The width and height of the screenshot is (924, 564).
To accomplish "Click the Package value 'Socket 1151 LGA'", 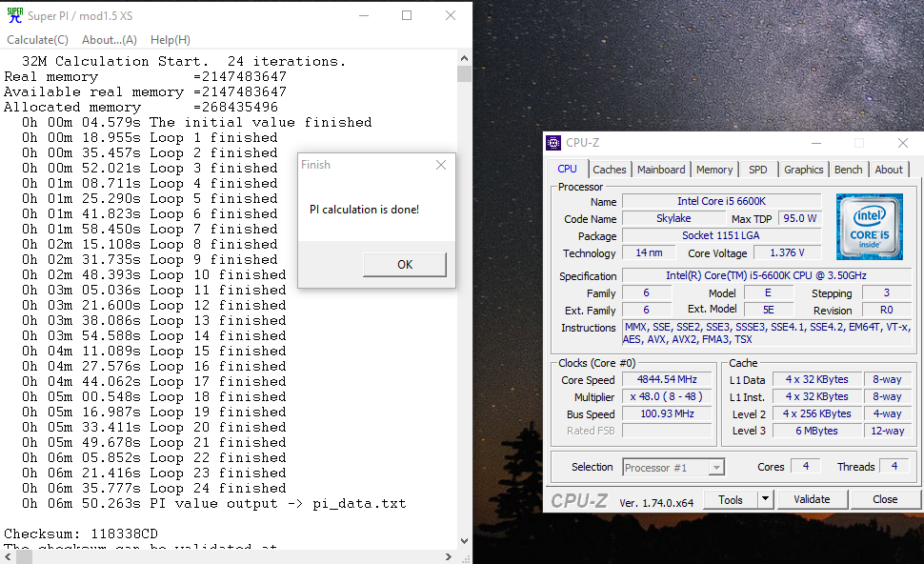I will [721, 235].
